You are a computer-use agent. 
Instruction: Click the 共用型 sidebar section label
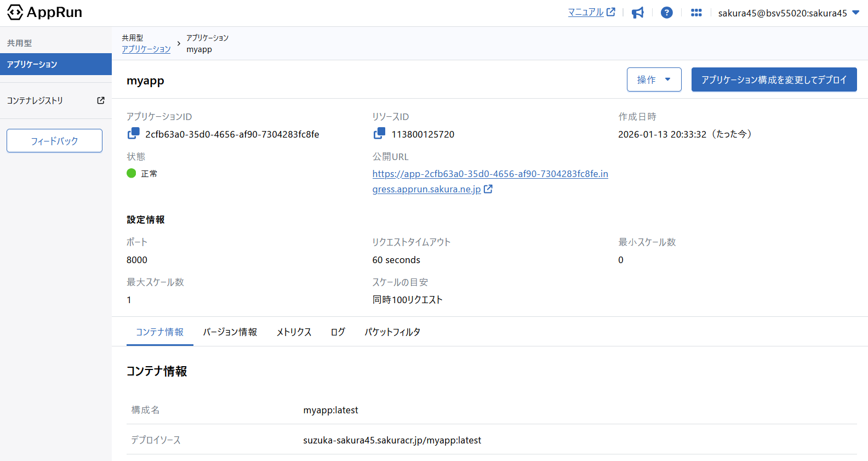[x=20, y=43]
